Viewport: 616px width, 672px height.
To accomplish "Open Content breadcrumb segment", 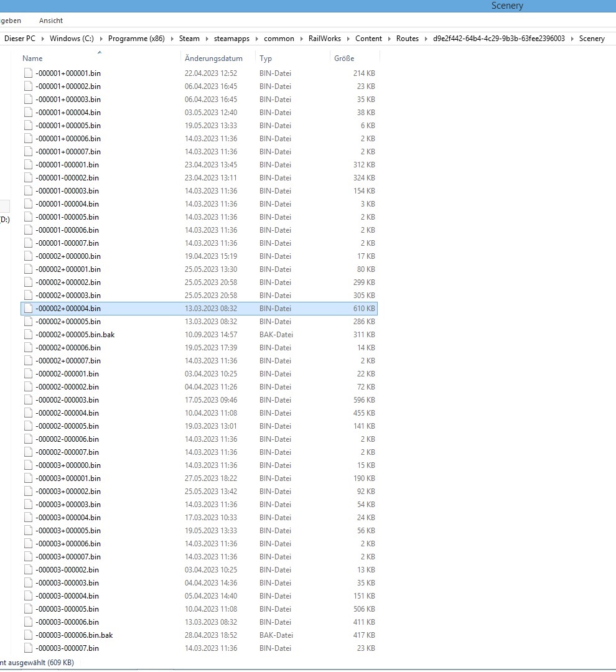I will click(368, 39).
